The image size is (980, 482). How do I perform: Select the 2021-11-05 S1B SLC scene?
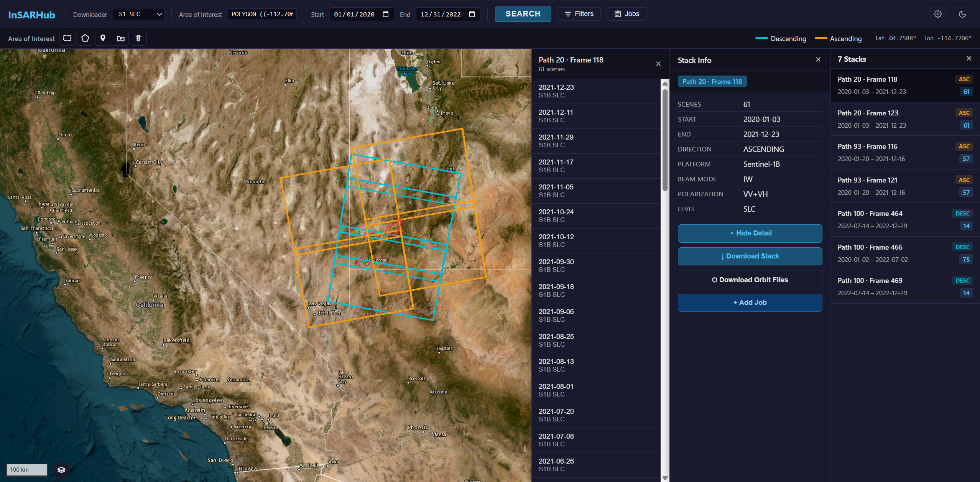[596, 191]
